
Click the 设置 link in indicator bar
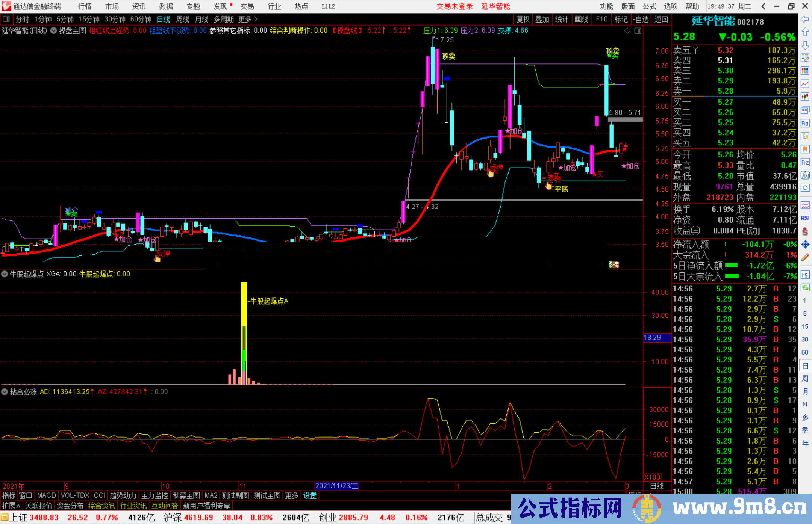(x=310, y=495)
